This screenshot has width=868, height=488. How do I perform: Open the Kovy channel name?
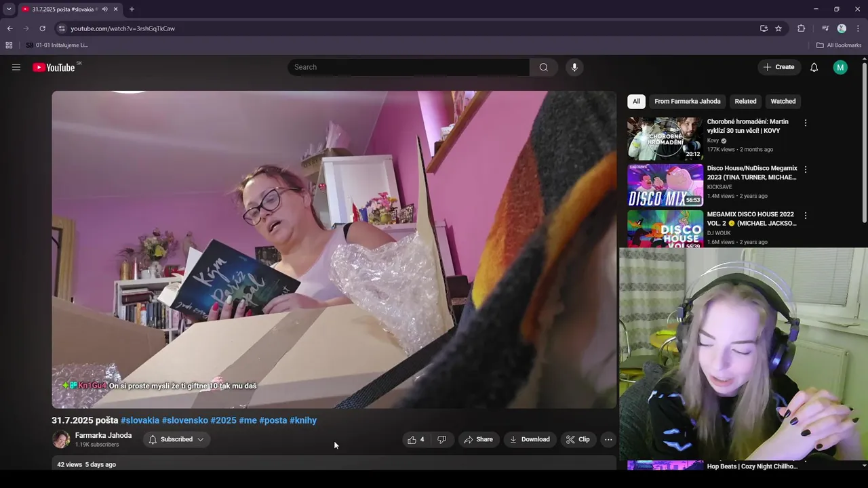tap(713, 141)
